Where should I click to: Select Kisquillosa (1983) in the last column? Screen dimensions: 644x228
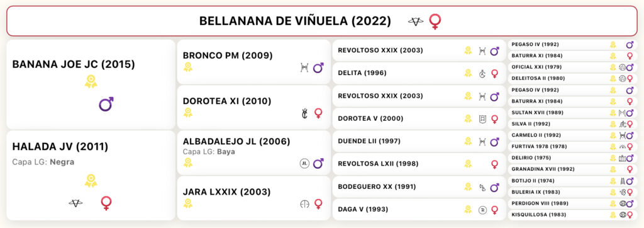click(x=572, y=215)
